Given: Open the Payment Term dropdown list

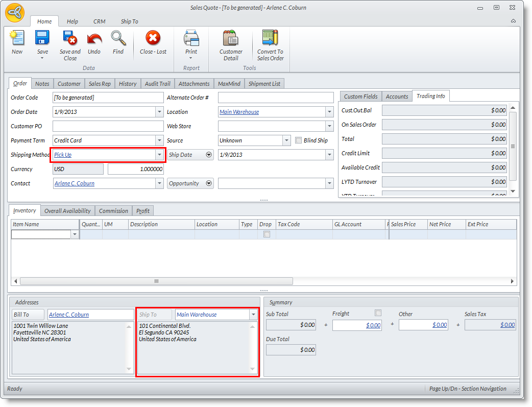Looking at the screenshot, I should [159, 140].
